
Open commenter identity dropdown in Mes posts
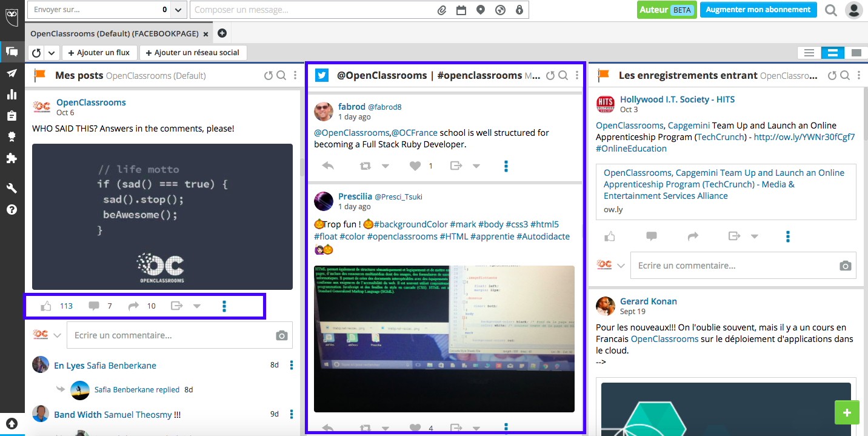click(x=58, y=335)
